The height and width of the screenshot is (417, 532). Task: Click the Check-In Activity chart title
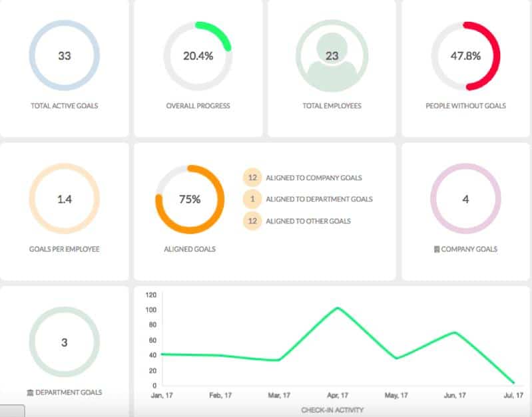332,410
